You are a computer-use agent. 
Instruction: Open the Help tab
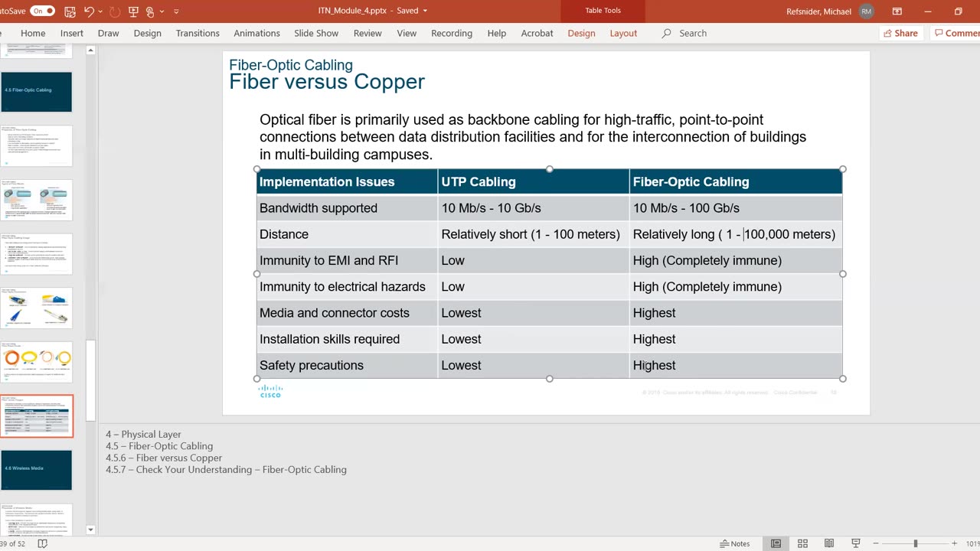(x=497, y=33)
